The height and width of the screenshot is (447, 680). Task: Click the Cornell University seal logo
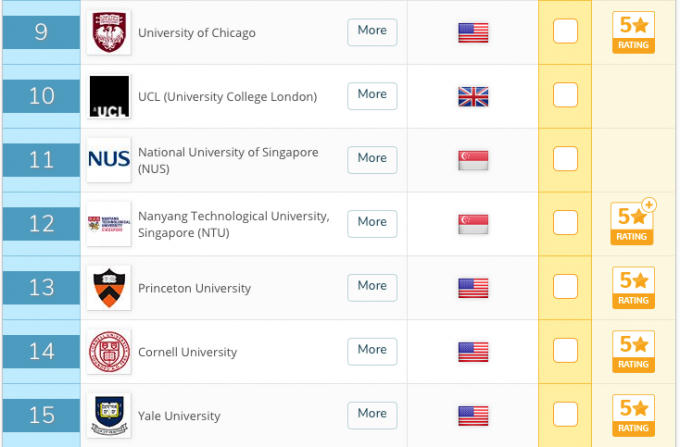click(108, 352)
